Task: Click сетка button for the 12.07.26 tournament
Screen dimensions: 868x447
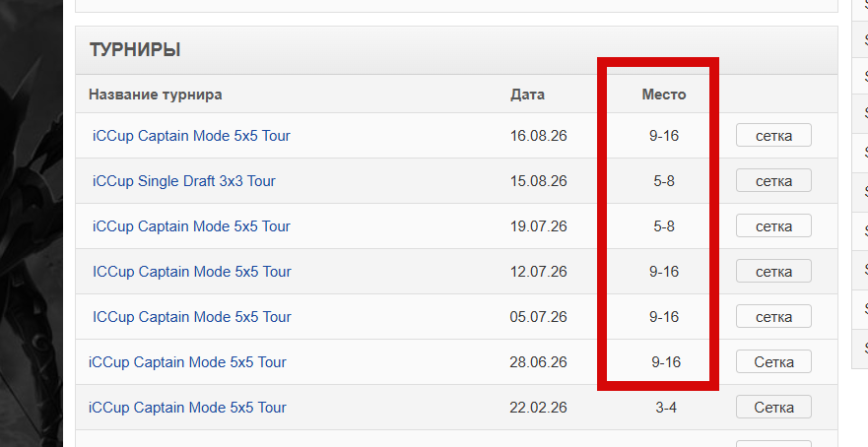Action: (773, 272)
